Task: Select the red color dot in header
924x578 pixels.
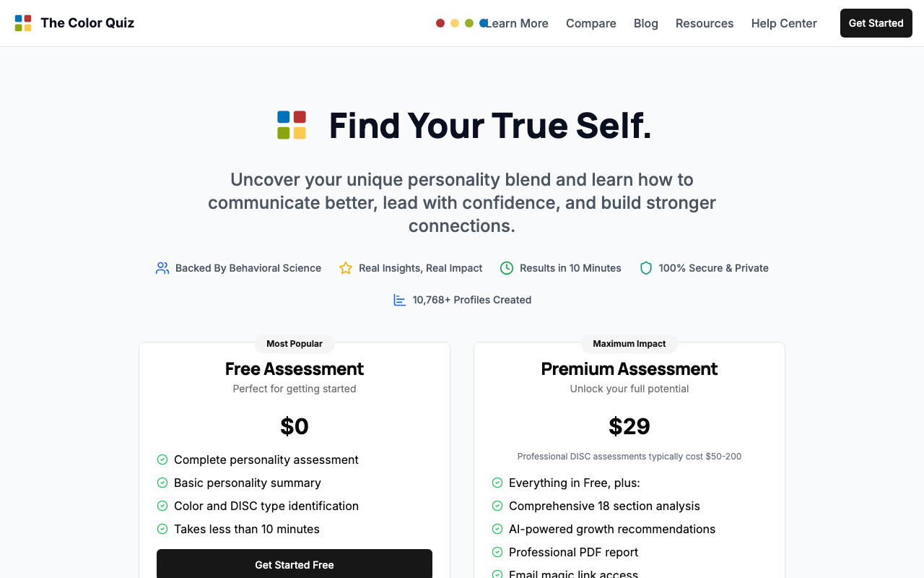Action: click(x=440, y=23)
